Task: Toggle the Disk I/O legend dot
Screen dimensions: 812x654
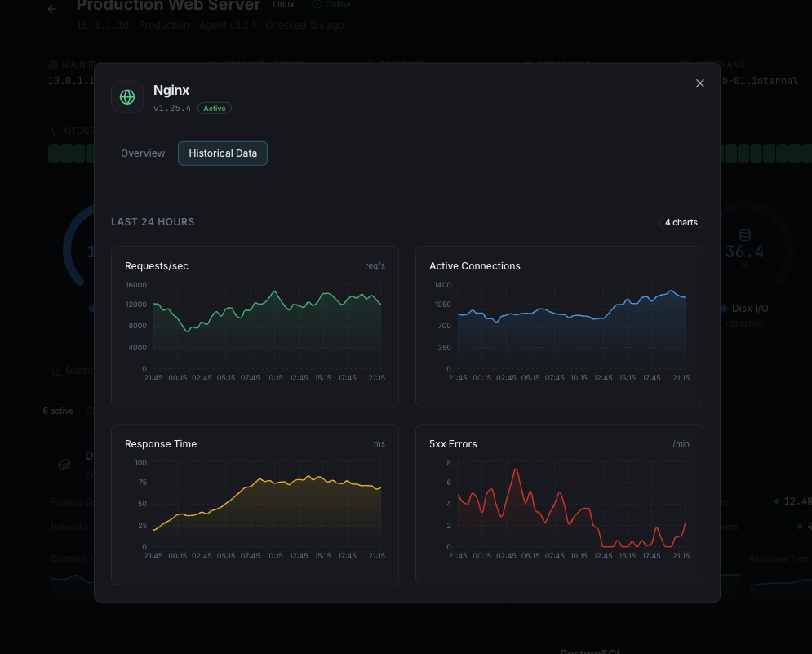Action: (x=723, y=309)
